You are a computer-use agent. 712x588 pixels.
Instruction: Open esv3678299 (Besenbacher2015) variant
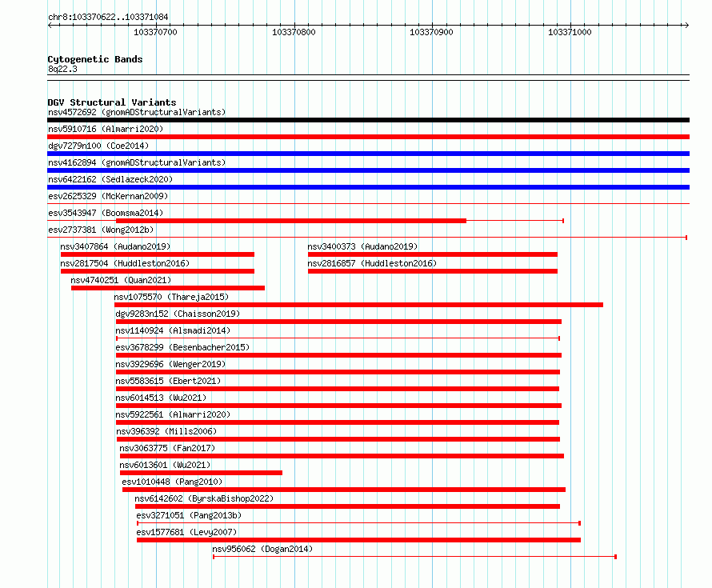182,347
